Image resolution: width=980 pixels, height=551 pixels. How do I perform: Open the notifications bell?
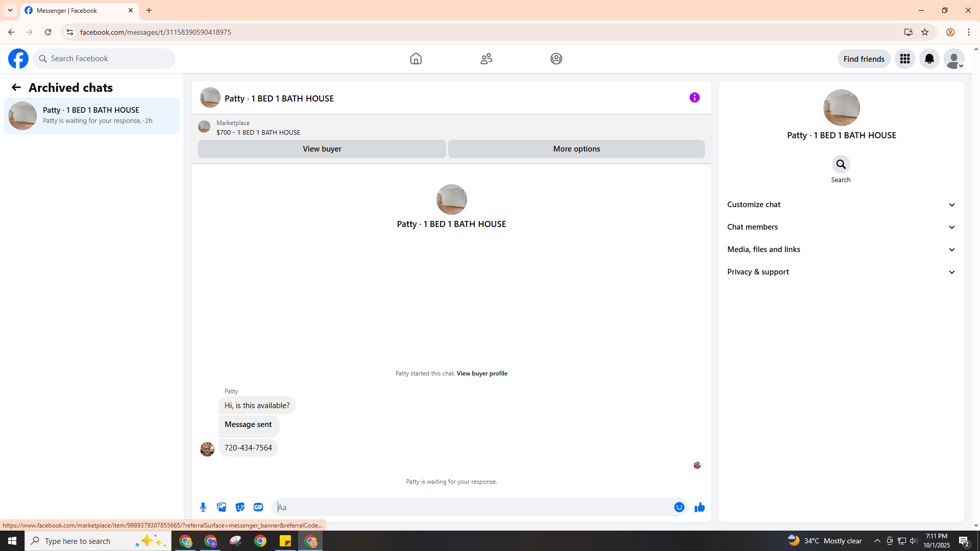click(929, 59)
